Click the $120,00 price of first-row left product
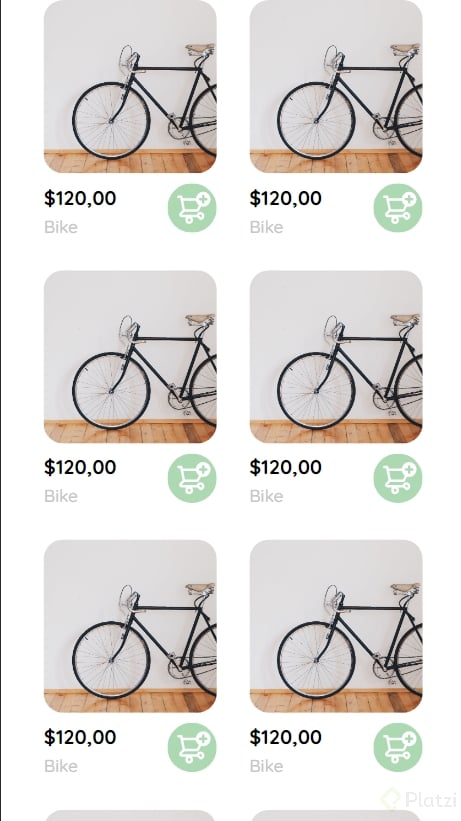 point(80,199)
